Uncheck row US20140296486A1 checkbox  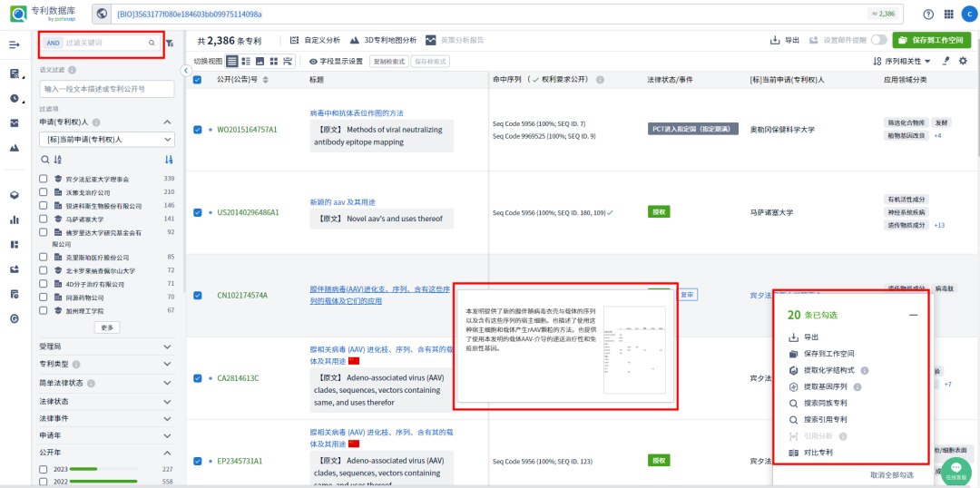pos(198,212)
